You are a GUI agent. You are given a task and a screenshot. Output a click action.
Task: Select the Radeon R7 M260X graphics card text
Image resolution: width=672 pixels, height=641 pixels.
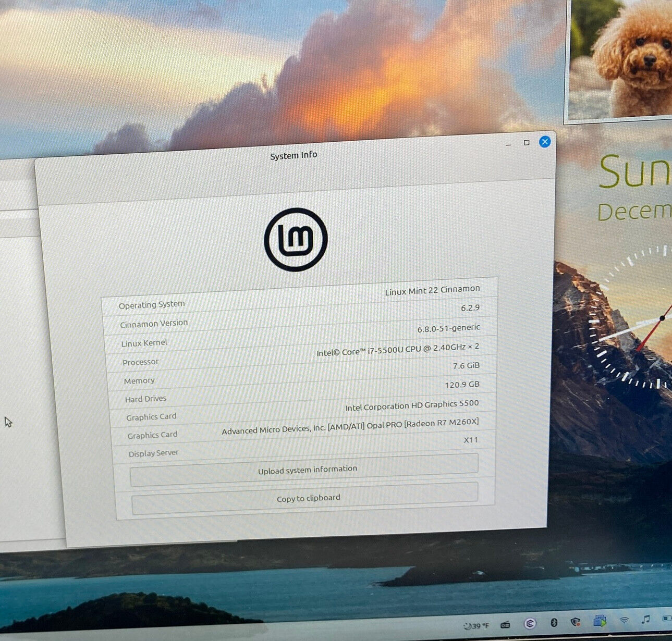pos(350,426)
